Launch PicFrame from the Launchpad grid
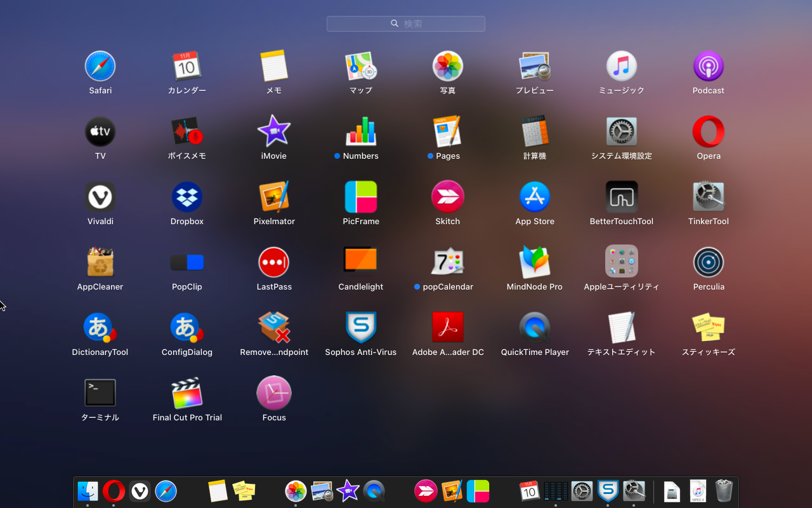 tap(361, 197)
